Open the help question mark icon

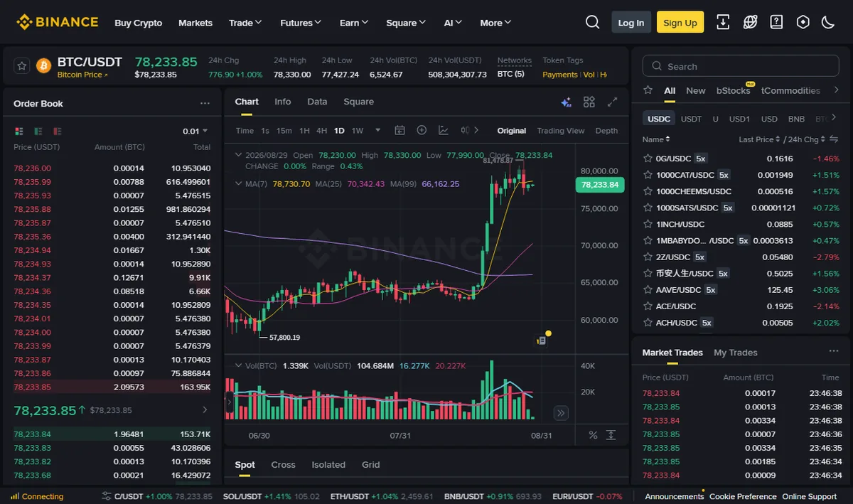click(x=776, y=22)
